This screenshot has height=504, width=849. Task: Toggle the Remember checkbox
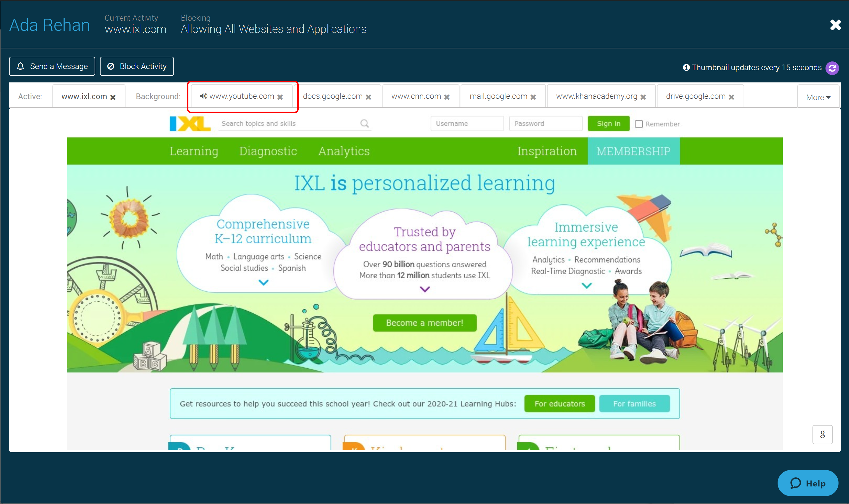click(639, 124)
